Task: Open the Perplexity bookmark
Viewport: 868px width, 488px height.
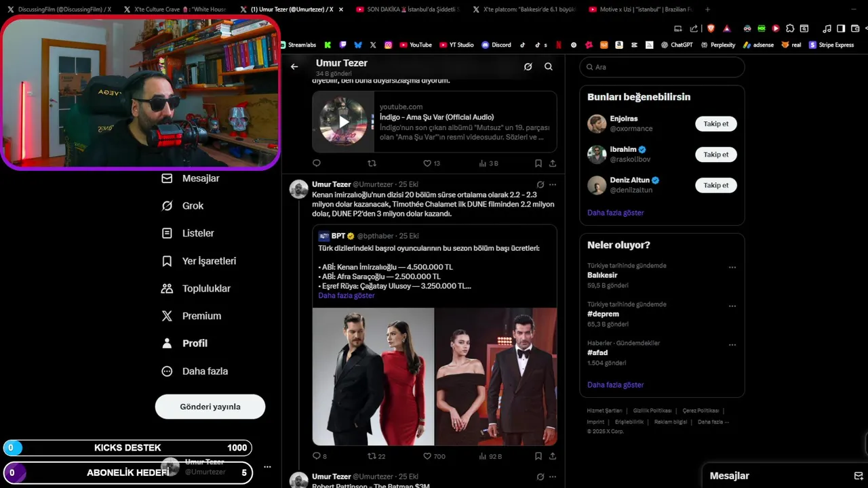Action: click(719, 45)
